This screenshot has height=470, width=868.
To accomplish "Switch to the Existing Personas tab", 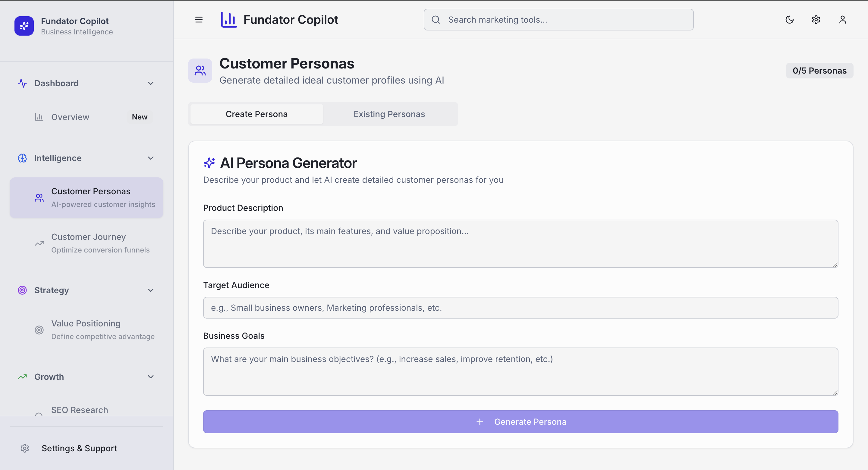I will pyautogui.click(x=389, y=114).
